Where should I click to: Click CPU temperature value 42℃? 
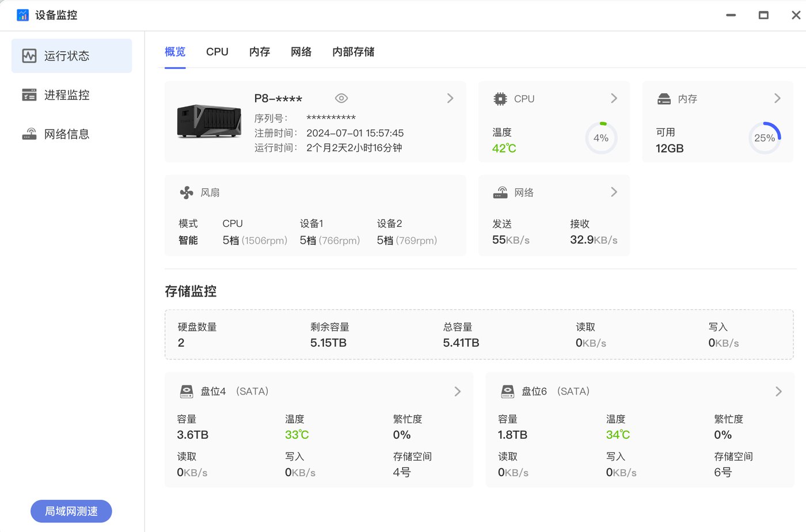504,149
